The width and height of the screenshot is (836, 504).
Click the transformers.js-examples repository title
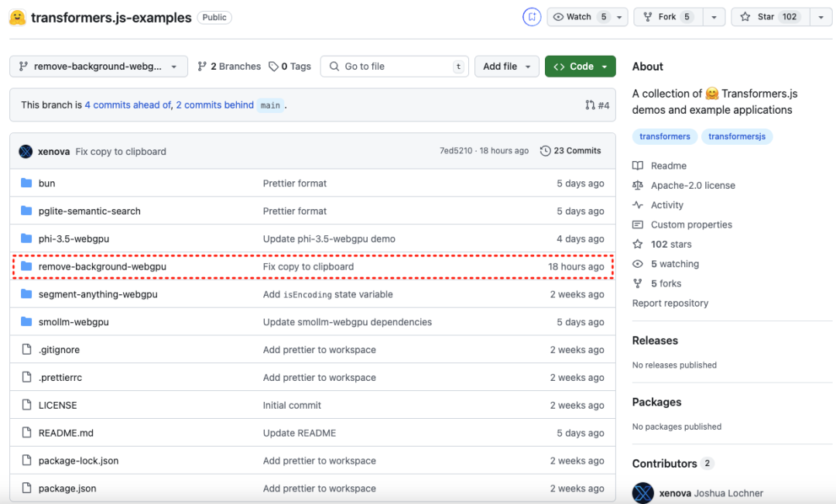pyautogui.click(x=111, y=17)
